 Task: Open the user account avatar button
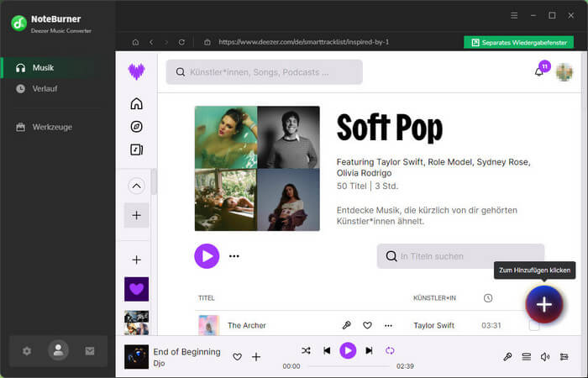tap(58, 350)
